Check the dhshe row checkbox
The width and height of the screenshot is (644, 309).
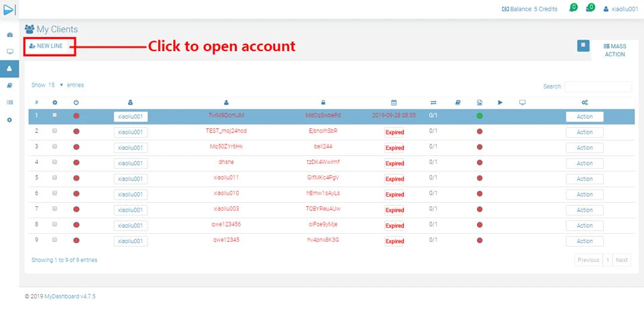54,162
